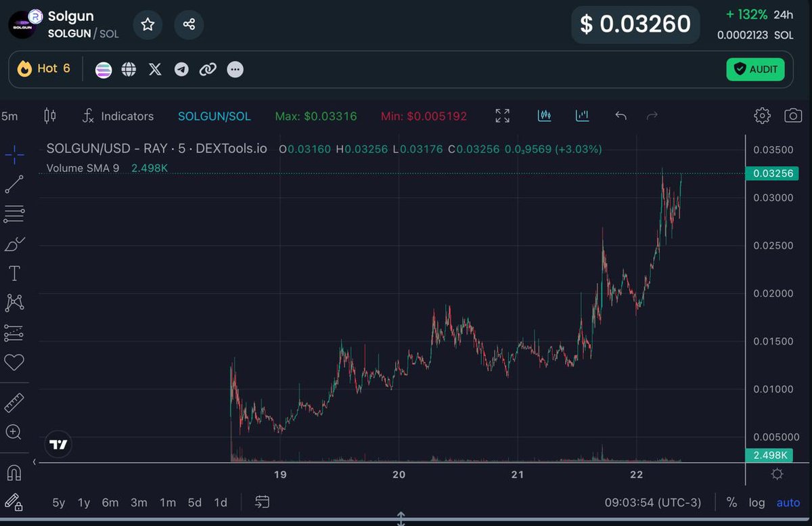812x526 pixels.
Task: Click the chain link icon
Action: click(208, 69)
